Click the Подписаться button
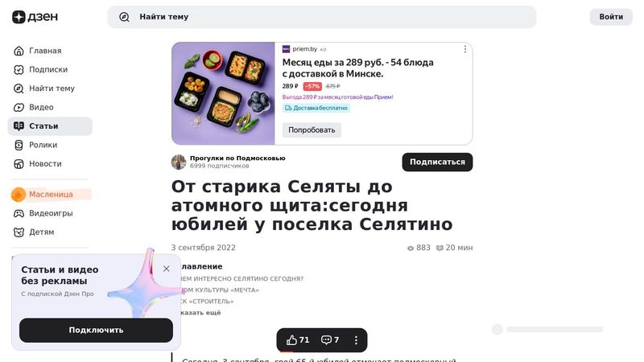This screenshot has width=644, height=362. [x=437, y=162]
